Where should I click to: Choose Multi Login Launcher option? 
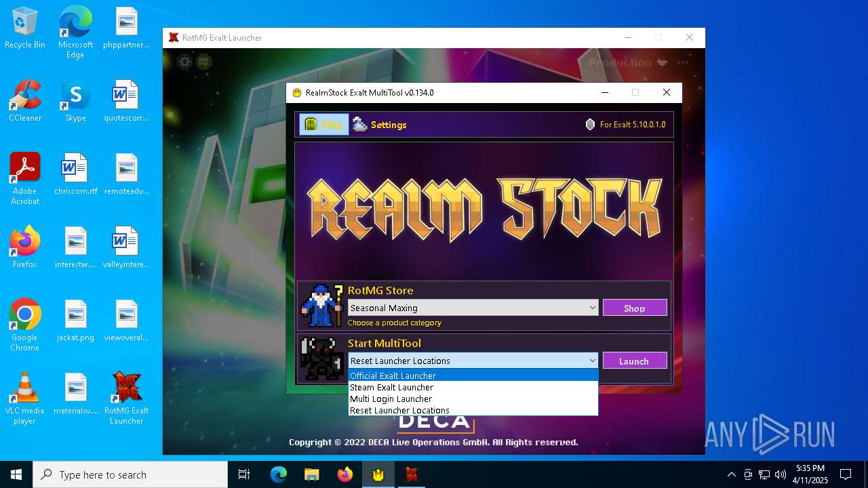pyautogui.click(x=473, y=399)
